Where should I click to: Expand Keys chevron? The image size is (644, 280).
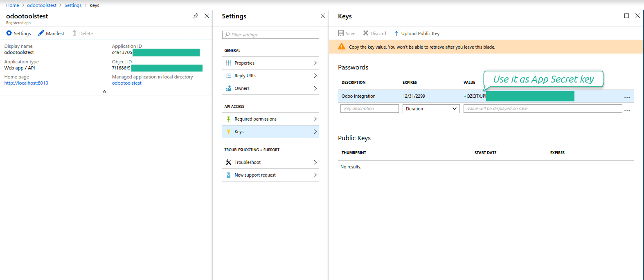coord(315,132)
